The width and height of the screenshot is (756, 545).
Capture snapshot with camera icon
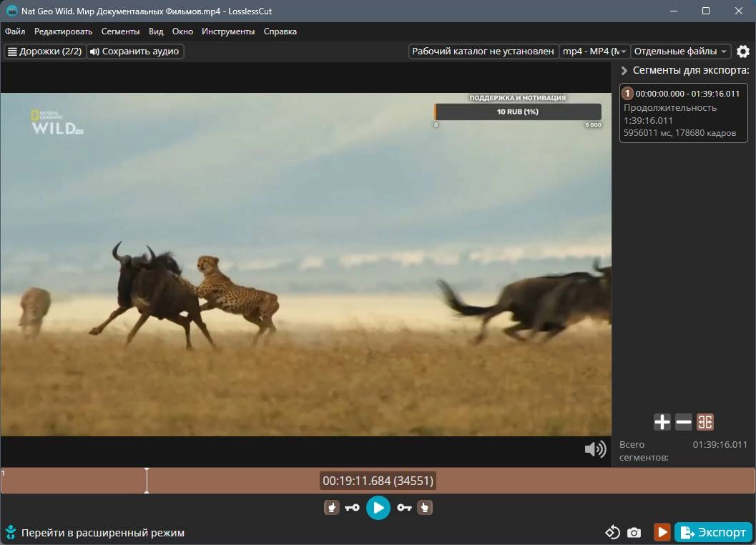point(634,532)
